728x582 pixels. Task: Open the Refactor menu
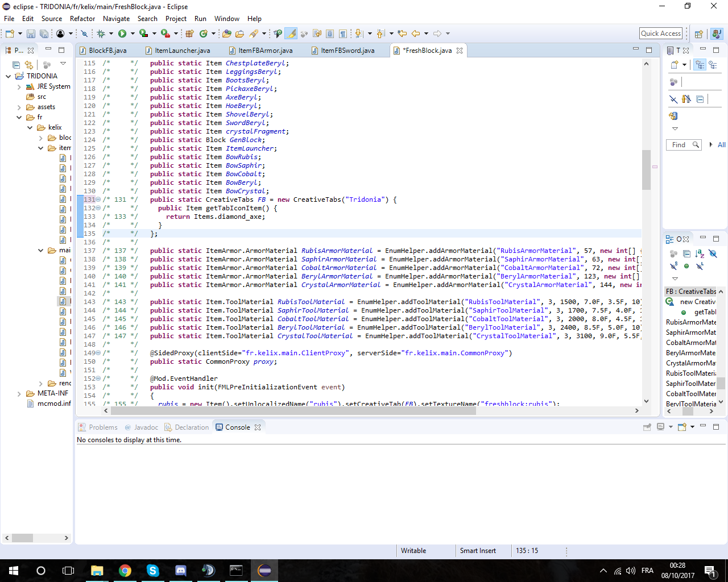click(x=82, y=19)
